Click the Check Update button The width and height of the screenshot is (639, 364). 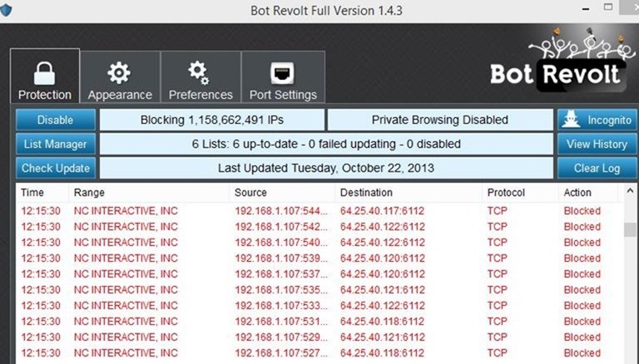coord(56,168)
